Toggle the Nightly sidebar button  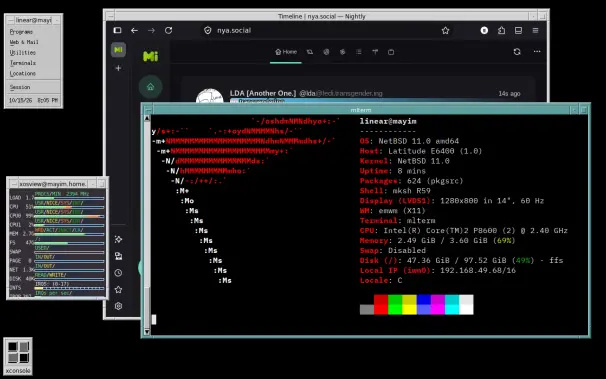click(117, 30)
